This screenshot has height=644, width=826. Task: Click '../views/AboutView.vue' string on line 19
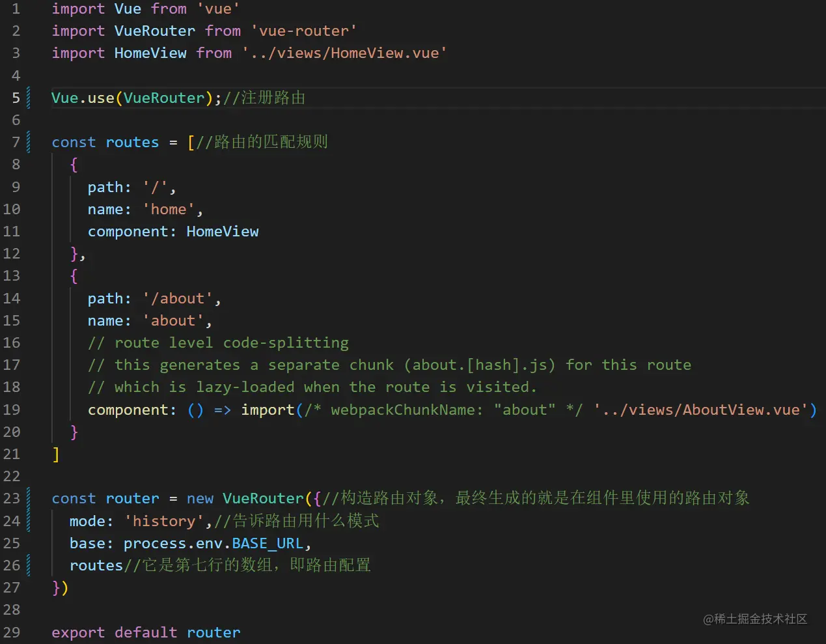click(700, 410)
